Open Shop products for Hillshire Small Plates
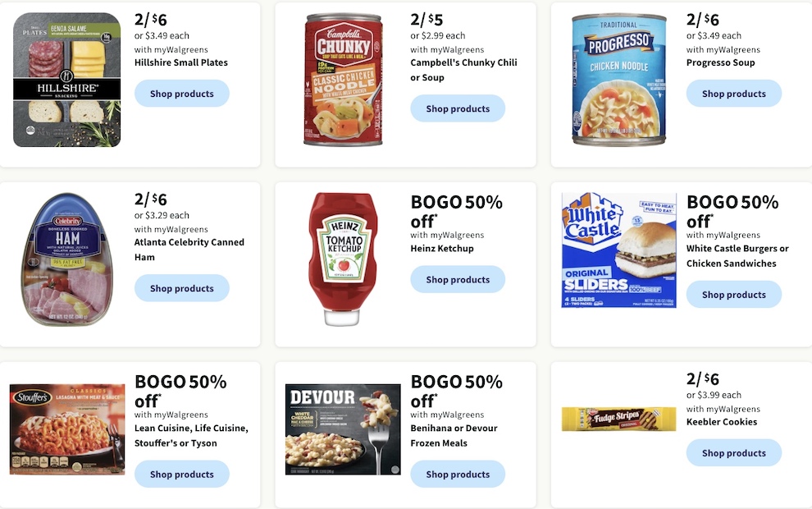The height and width of the screenshot is (509, 812). click(x=182, y=94)
